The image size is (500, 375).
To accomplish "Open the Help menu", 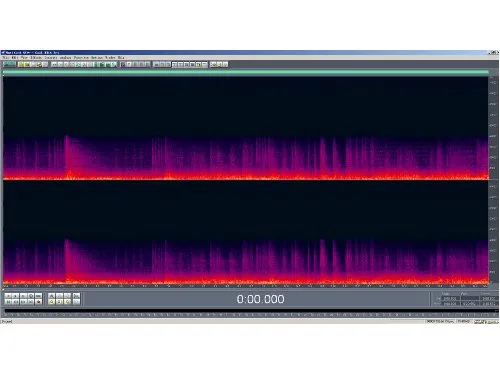I will click(121, 58).
